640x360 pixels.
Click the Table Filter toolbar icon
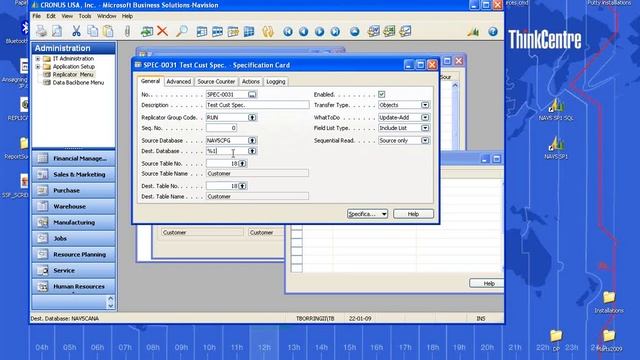[217, 31]
